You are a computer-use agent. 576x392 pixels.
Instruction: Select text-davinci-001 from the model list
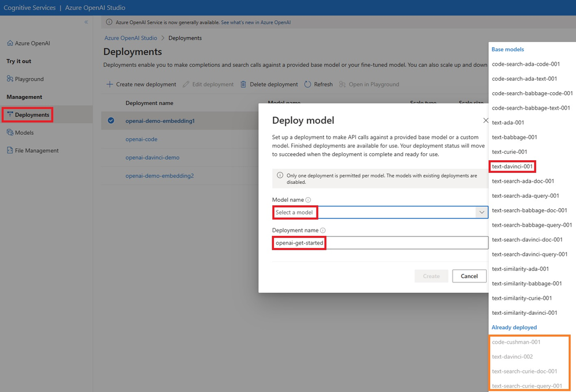[x=512, y=167]
